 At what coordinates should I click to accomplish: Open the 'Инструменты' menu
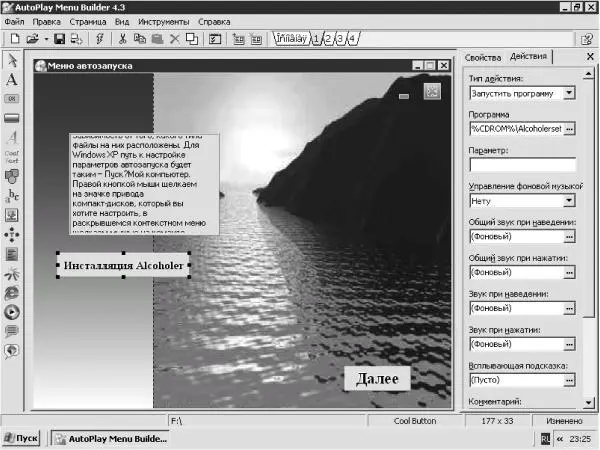(168, 20)
